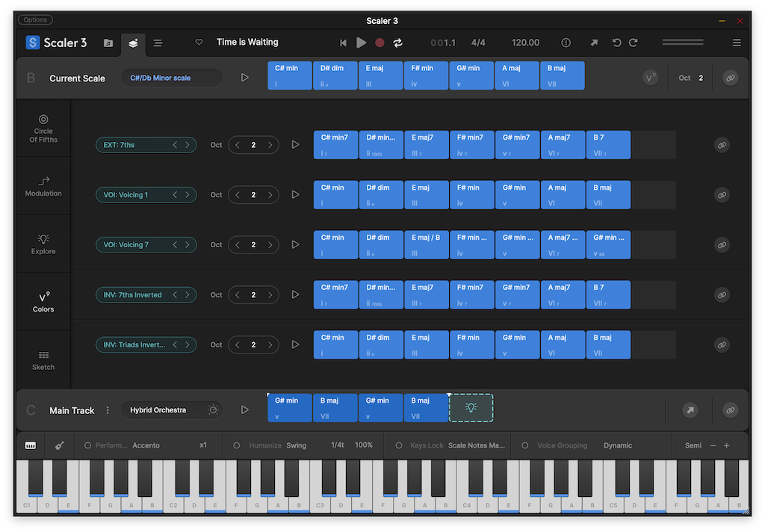Click the link icon in the EXT: 7ths row

tap(722, 145)
